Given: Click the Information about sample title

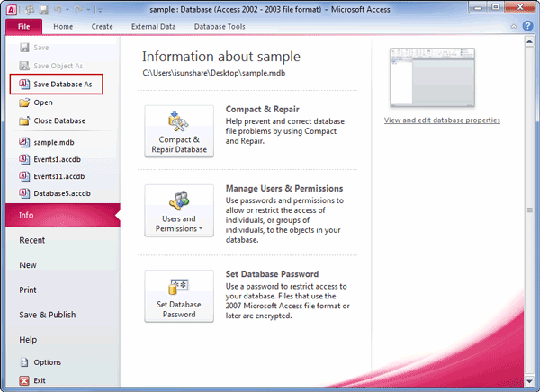Looking at the screenshot, I should coord(221,57).
